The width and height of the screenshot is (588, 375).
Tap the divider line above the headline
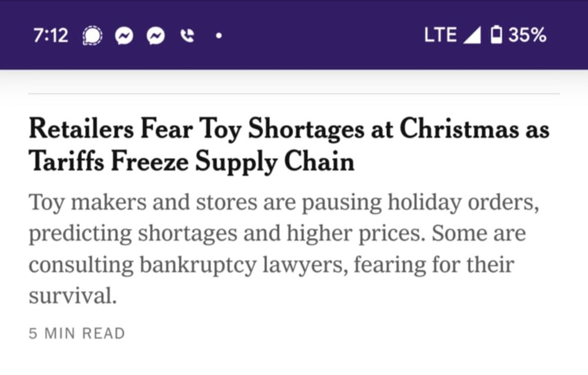294,93
